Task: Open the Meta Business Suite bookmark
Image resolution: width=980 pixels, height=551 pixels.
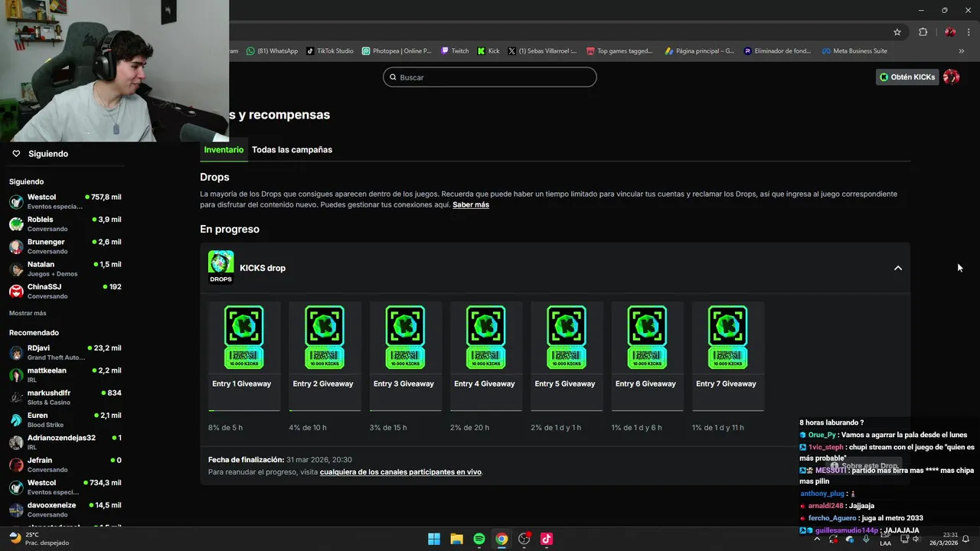Action: [x=854, y=51]
